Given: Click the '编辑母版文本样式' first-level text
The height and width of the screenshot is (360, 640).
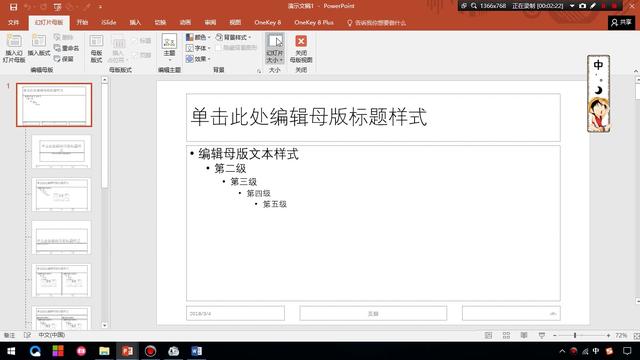Looking at the screenshot, I should [249, 154].
